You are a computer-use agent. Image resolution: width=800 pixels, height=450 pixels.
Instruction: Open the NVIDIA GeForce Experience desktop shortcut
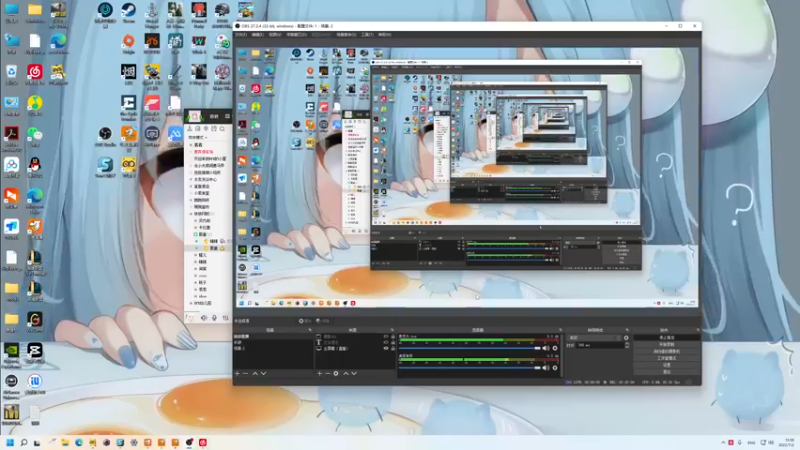pos(11,355)
